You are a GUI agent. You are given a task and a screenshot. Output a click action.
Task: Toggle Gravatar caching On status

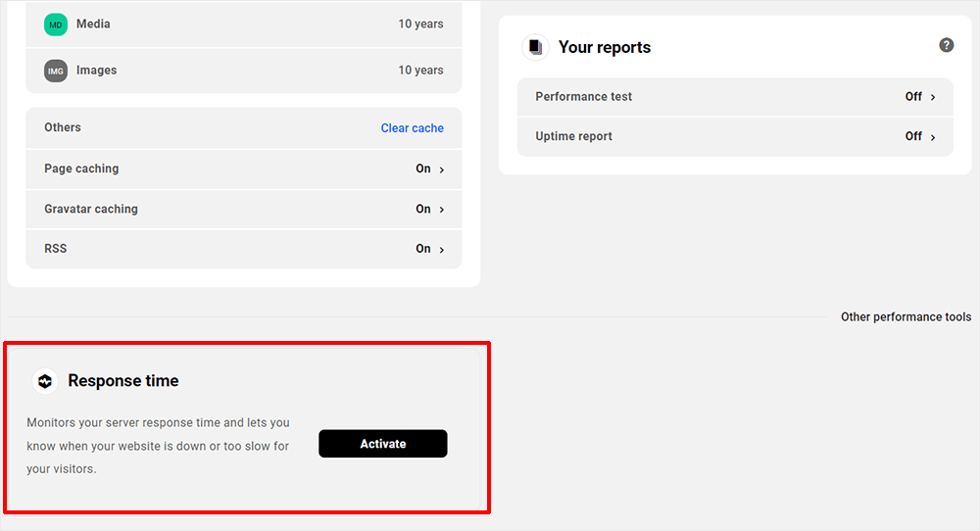(423, 209)
